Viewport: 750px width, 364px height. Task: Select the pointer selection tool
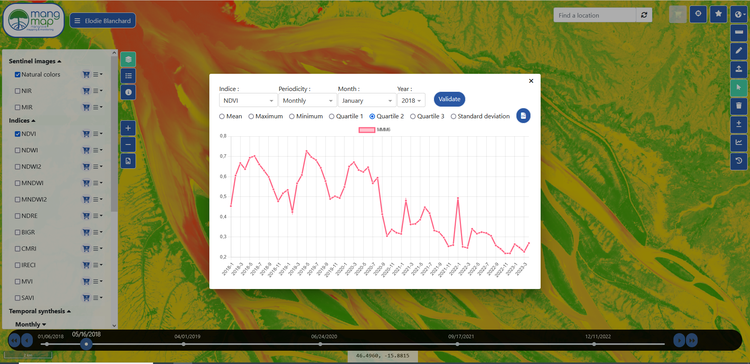point(739,87)
